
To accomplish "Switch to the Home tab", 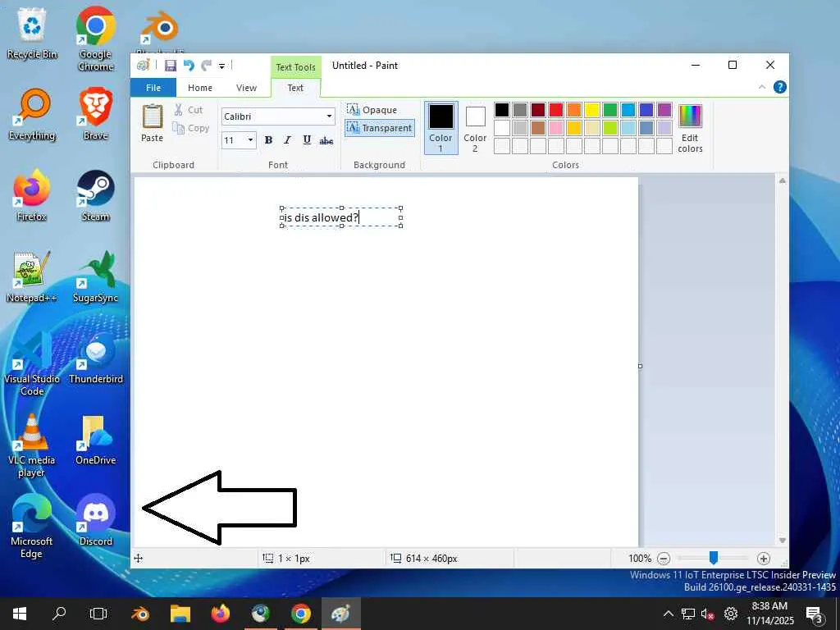I will [x=200, y=88].
